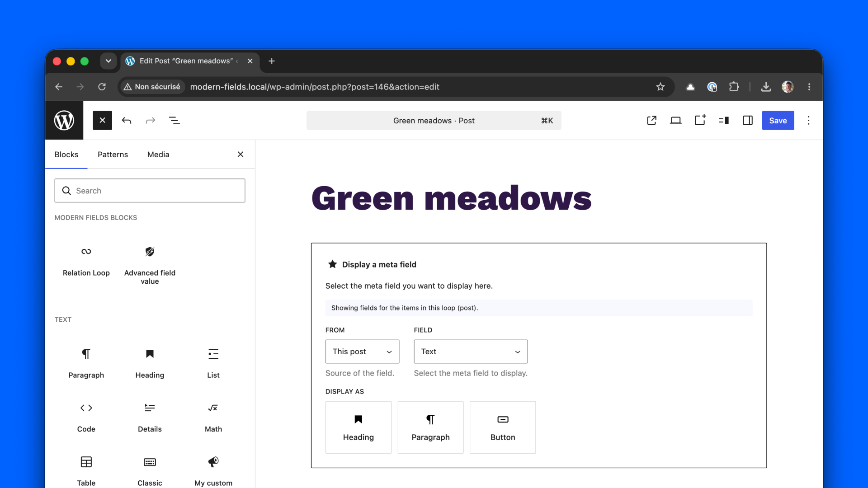868x488 pixels.
Task: Click the cloud extension icon
Action: point(690,87)
